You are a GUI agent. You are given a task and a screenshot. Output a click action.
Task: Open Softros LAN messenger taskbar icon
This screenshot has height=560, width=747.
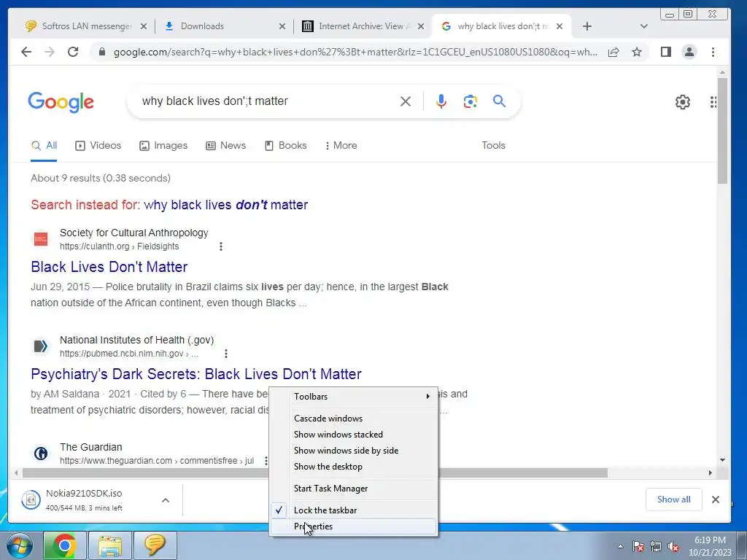coord(155,545)
